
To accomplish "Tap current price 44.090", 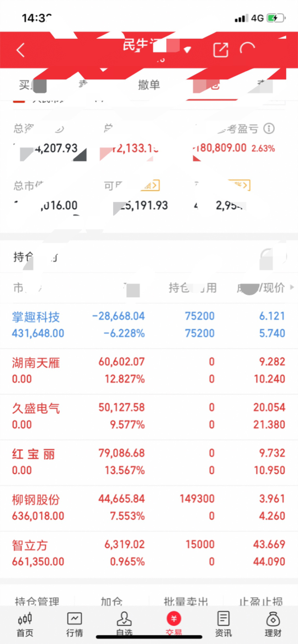I will click(x=269, y=562).
